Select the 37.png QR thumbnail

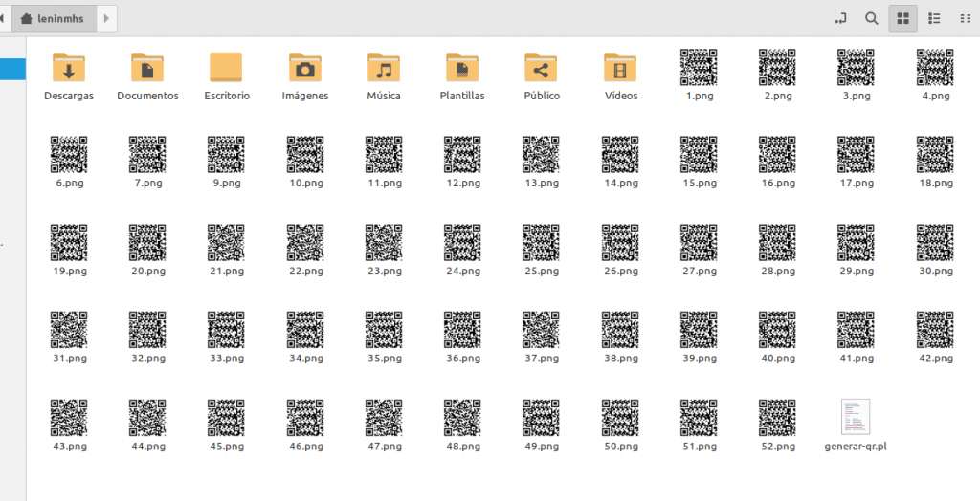click(x=542, y=330)
